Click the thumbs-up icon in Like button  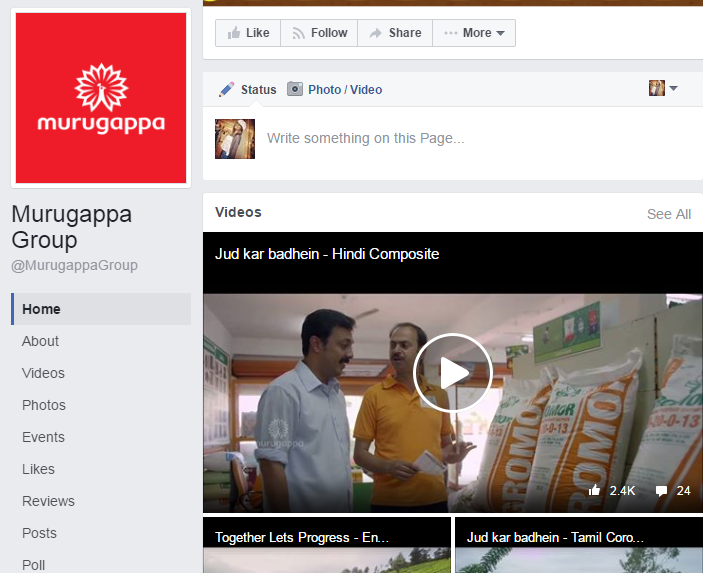tap(234, 32)
